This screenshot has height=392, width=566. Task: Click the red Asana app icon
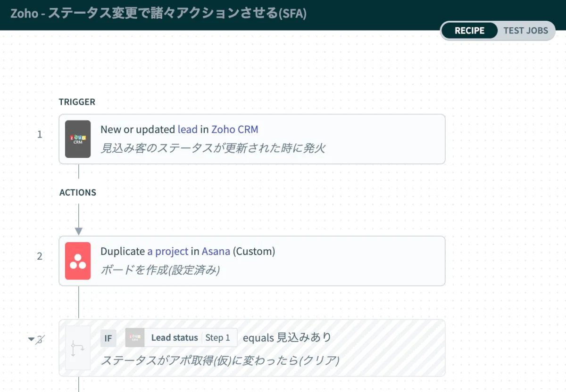coord(78,261)
